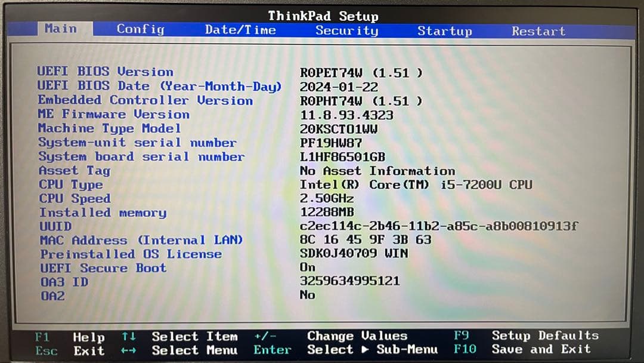Select the Startup menu tab
The width and height of the screenshot is (644, 363).
[444, 29]
